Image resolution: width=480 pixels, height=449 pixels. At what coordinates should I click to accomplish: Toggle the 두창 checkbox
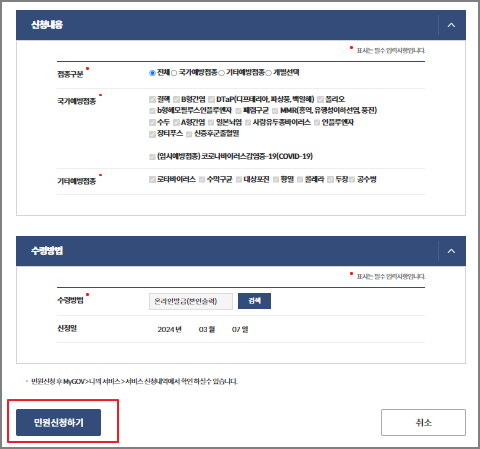pos(330,180)
